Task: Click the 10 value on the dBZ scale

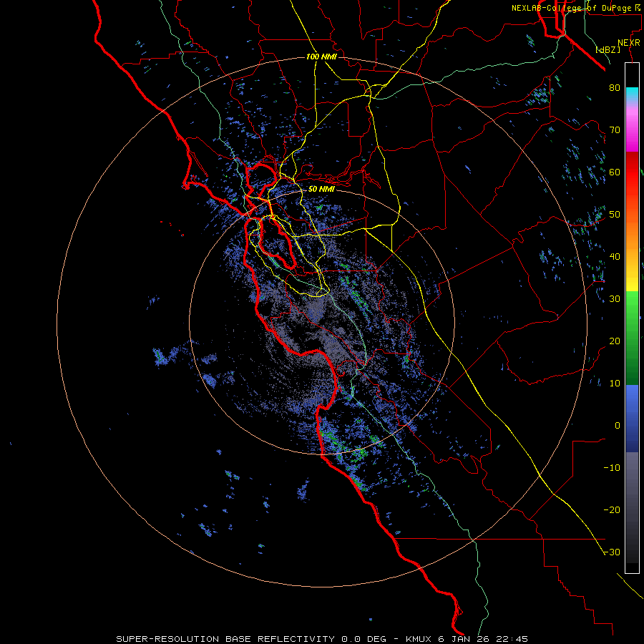Action: coord(615,384)
